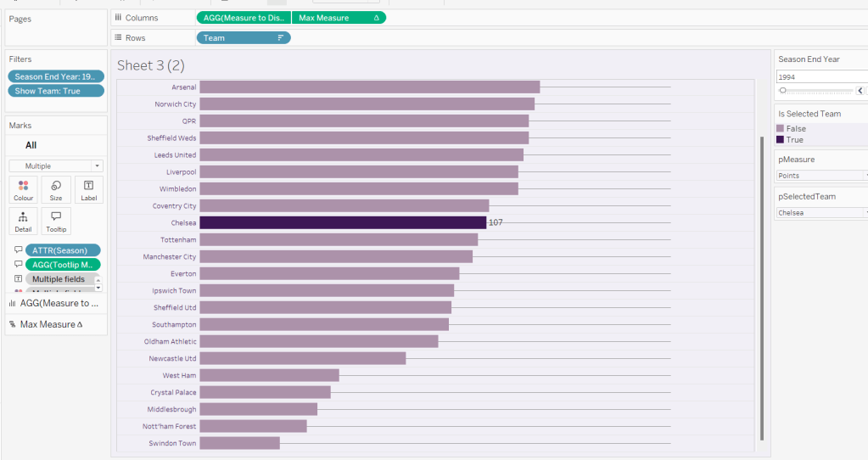Click sort icon on Team pill
The image size is (868, 460).
pos(281,38)
